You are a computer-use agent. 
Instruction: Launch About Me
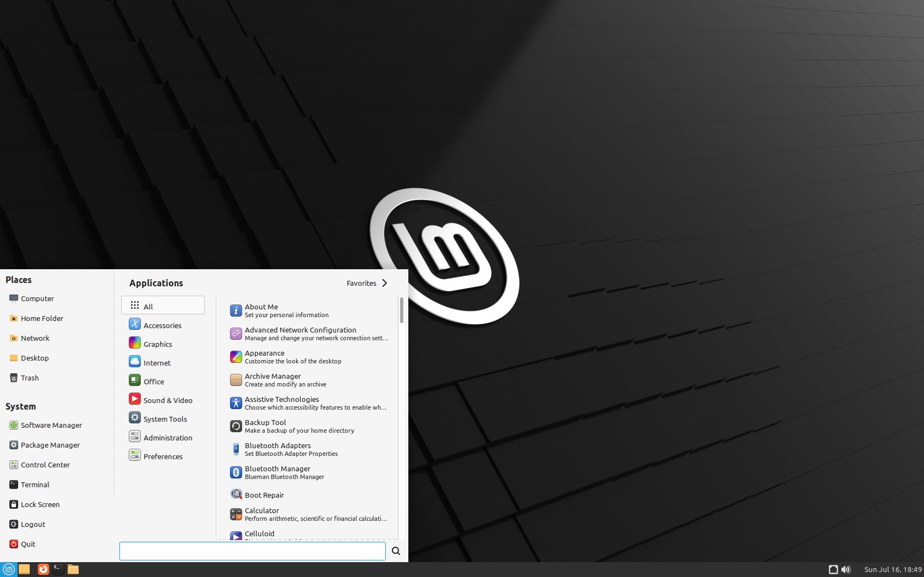tap(309, 311)
